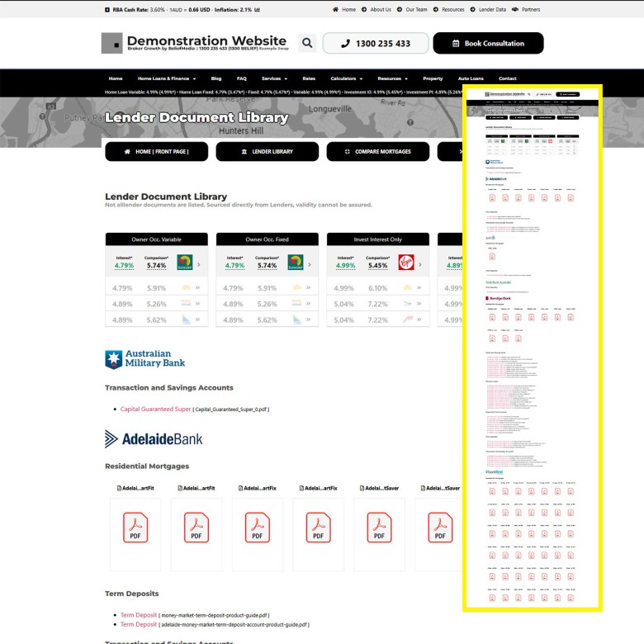The height and width of the screenshot is (644, 644).
Task: Click Suncorp logo in Owner Occ. Variable
Action: pyautogui.click(x=185, y=263)
